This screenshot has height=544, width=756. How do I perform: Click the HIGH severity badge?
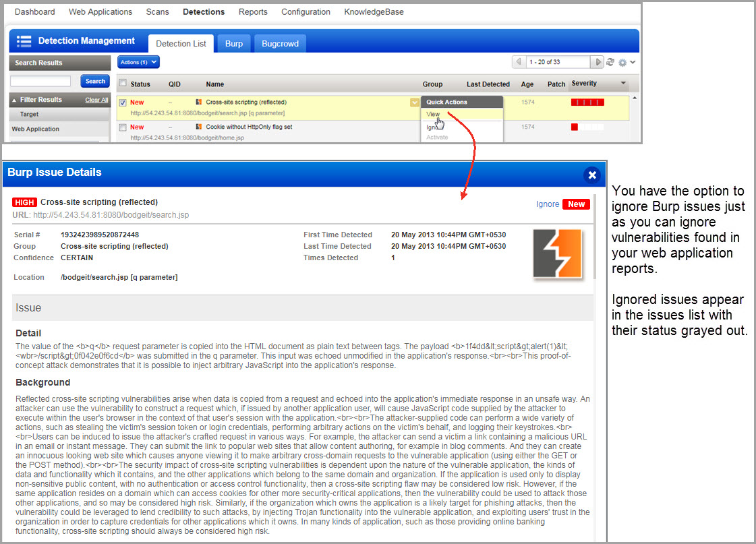coord(24,202)
